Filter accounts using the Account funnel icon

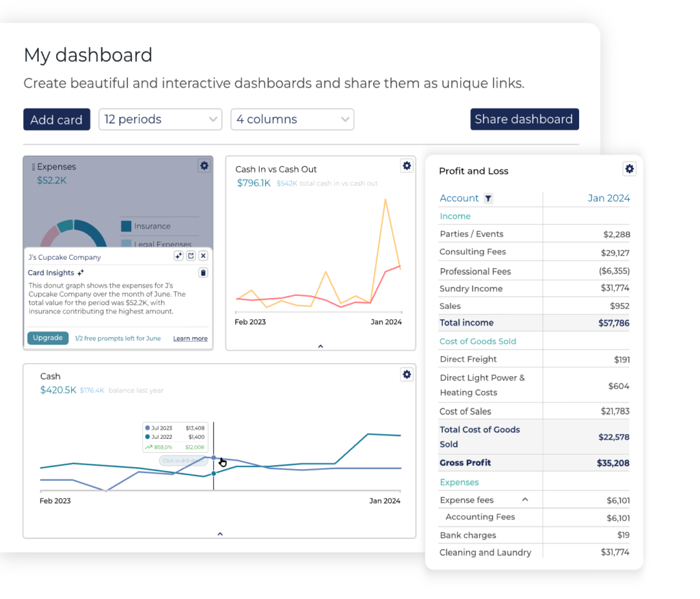[488, 198]
